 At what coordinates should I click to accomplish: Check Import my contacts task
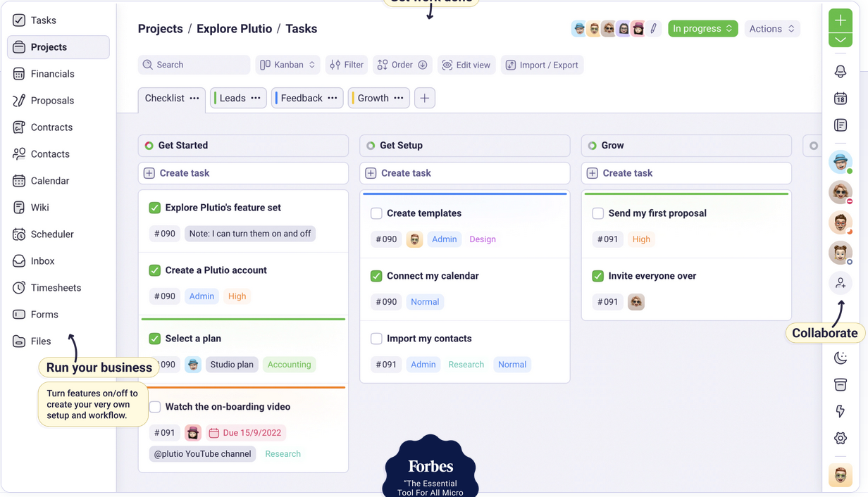coord(376,339)
